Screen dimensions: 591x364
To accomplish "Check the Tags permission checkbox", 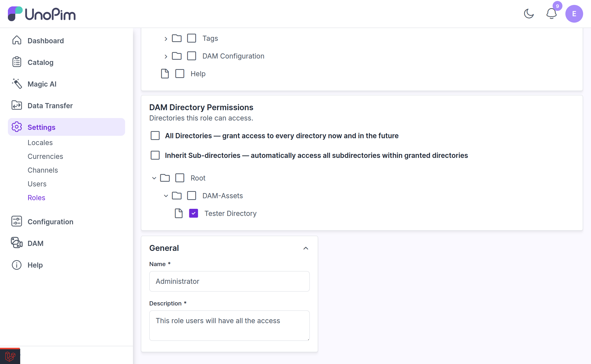I will pyautogui.click(x=192, y=38).
